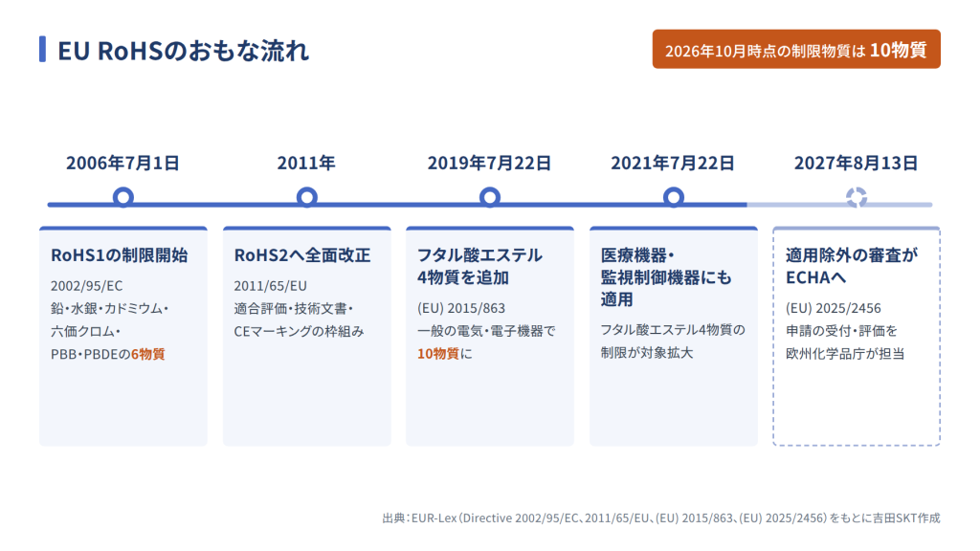Screen dimensions: 980x551
Task: Click the orange 2026年10月時点の制限物質は10物質 badge
Action: (x=796, y=50)
